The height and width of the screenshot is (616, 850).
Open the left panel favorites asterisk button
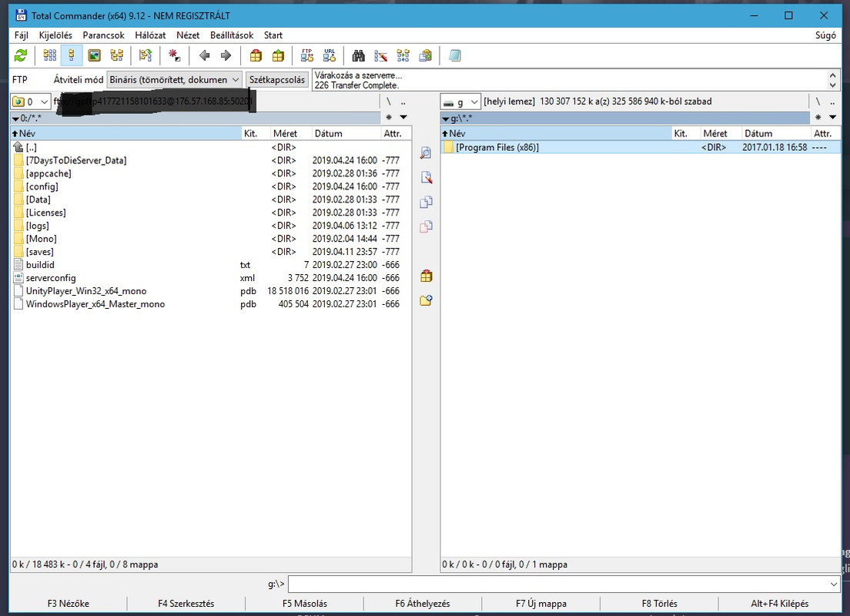pos(389,117)
